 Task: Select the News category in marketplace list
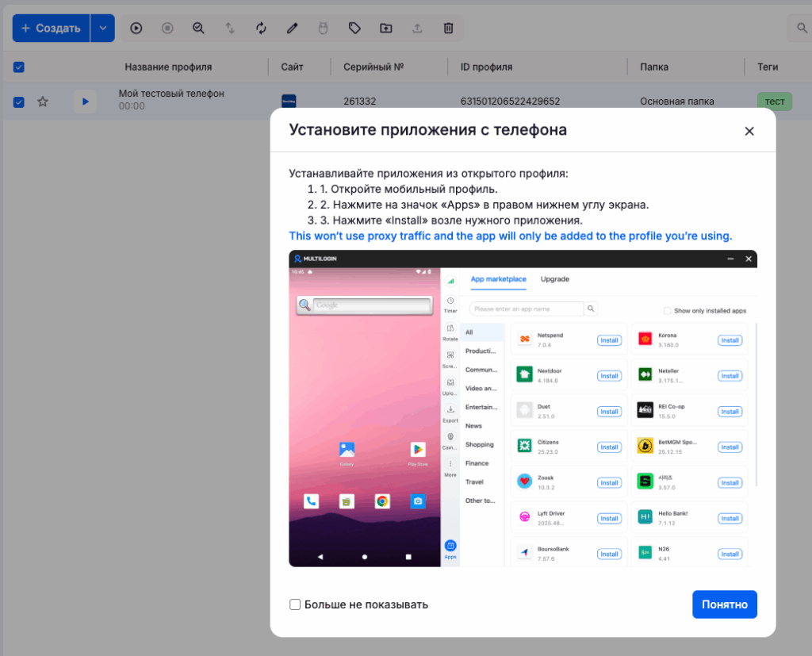point(481,426)
